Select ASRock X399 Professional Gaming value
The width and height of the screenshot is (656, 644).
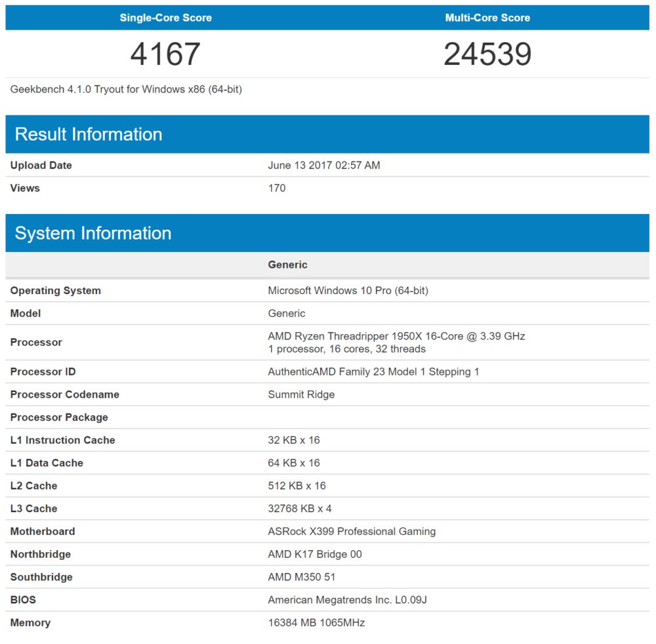[352, 531]
